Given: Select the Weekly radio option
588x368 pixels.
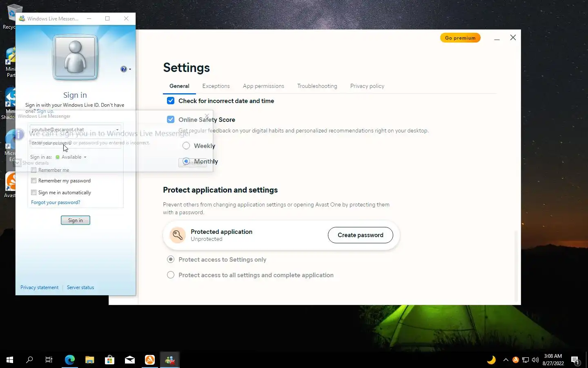Looking at the screenshot, I should pyautogui.click(x=186, y=146).
